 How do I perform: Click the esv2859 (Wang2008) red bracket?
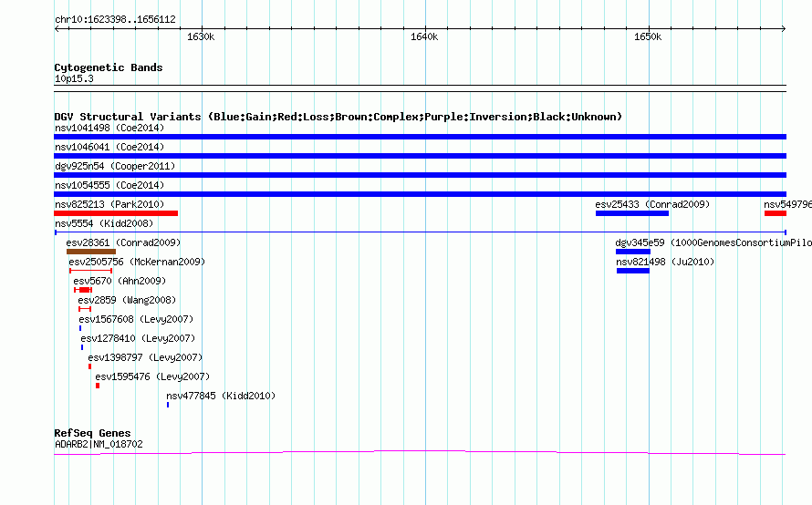coord(85,309)
